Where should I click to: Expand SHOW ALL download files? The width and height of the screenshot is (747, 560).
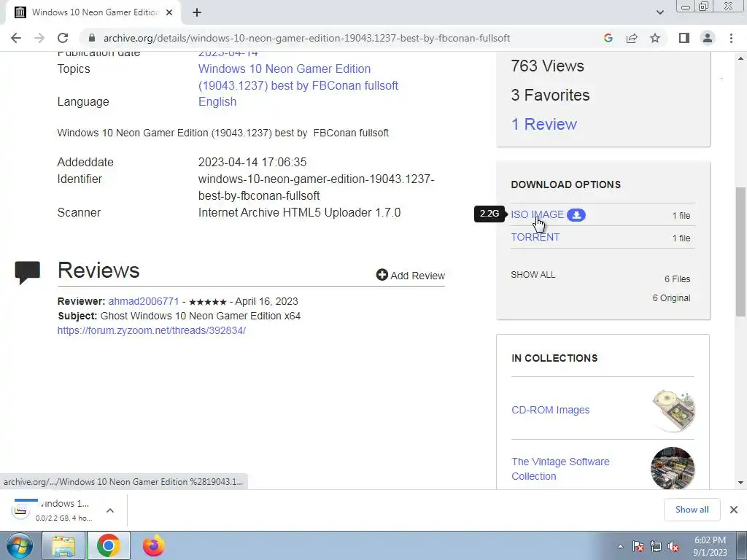533,275
